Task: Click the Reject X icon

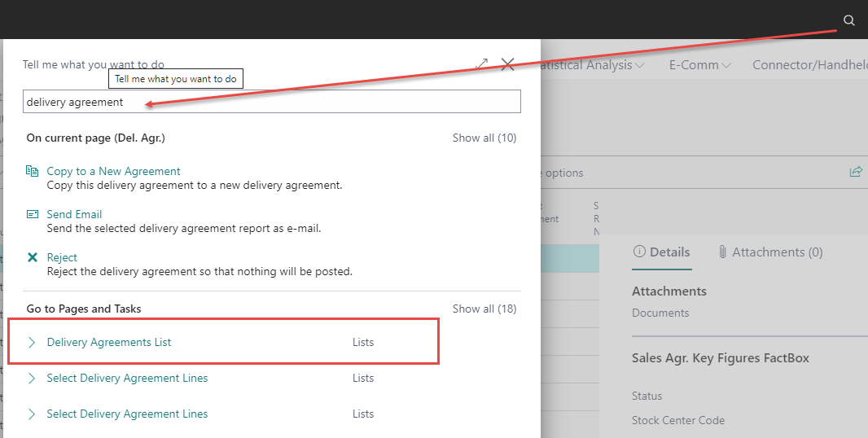Action: coord(33,257)
